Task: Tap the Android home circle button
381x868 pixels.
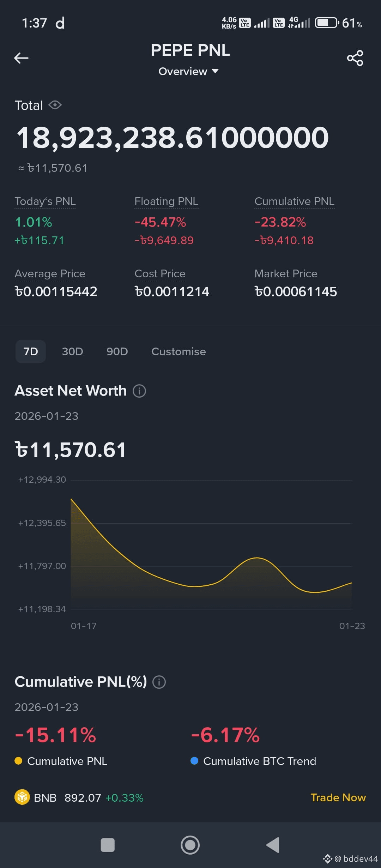Action: point(190,845)
